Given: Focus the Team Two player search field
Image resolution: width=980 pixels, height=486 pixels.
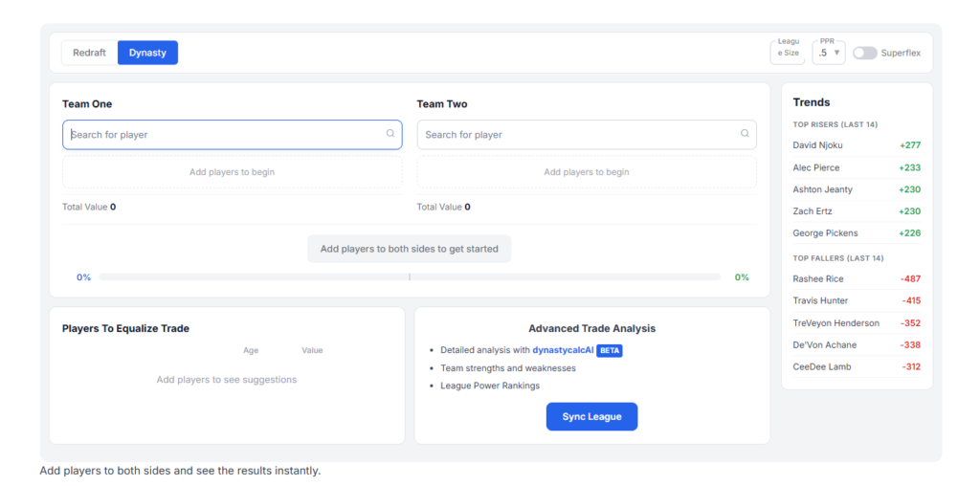Looking at the screenshot, I should point(579,135).
